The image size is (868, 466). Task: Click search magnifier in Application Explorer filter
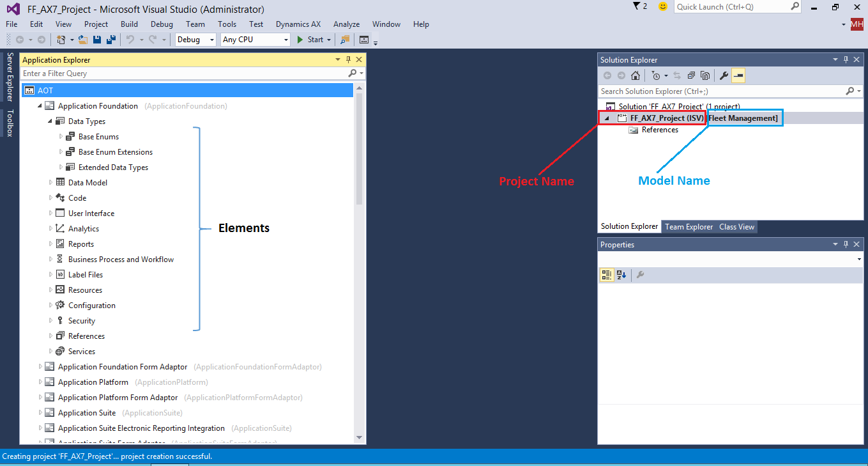tap(353, 74)
